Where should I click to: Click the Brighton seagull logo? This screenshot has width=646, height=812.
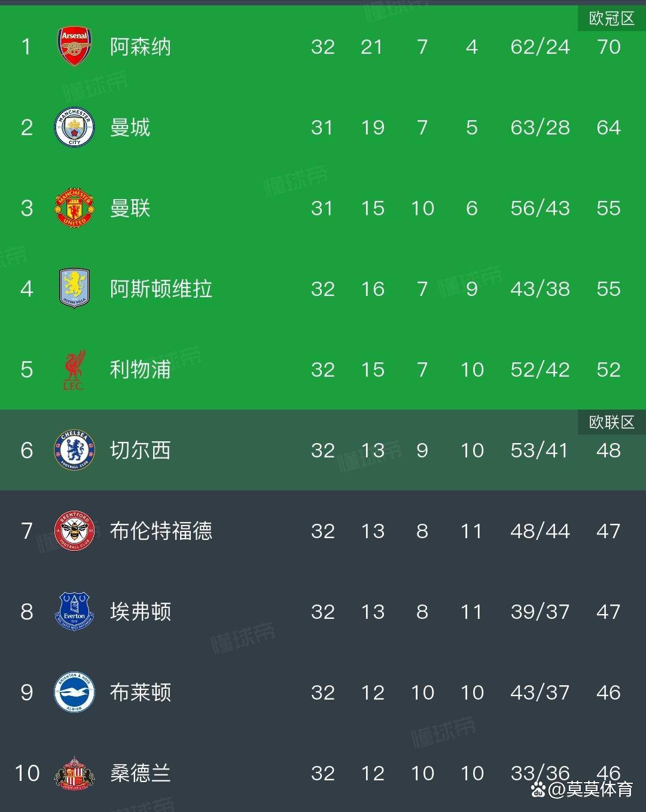pyautogui.click(x=74, y=692)
